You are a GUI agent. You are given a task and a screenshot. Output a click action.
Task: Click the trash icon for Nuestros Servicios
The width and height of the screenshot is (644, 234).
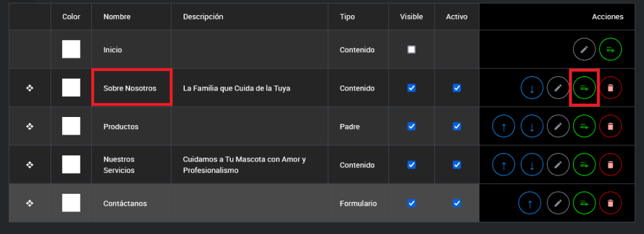(x=610, y=165)
